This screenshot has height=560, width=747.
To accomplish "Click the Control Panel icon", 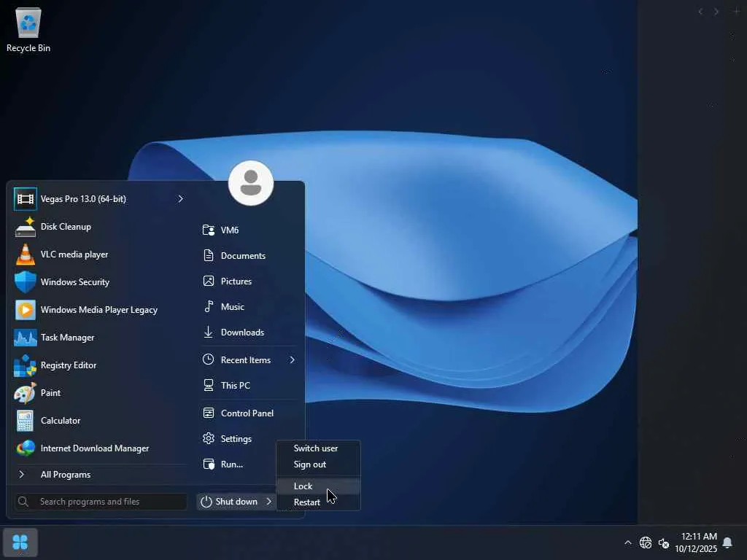I will point(209,413).
